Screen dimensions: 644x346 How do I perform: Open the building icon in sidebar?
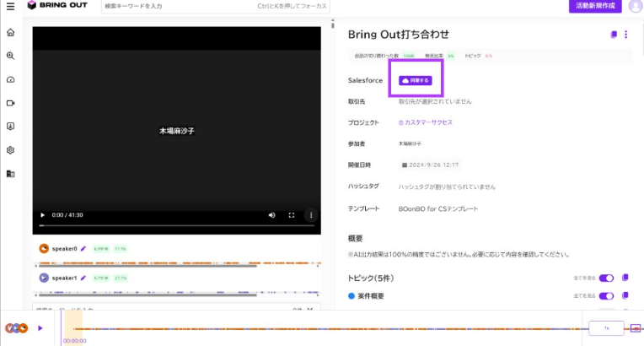pos(11,174)
